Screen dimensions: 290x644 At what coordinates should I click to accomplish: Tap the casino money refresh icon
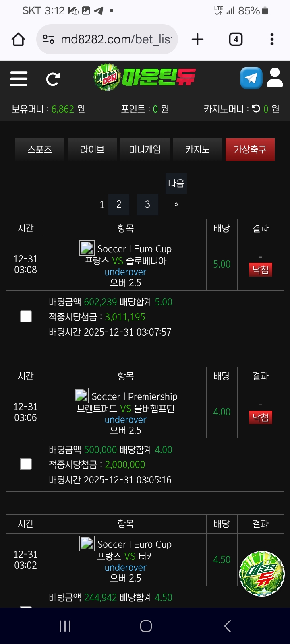pos(256,109)
